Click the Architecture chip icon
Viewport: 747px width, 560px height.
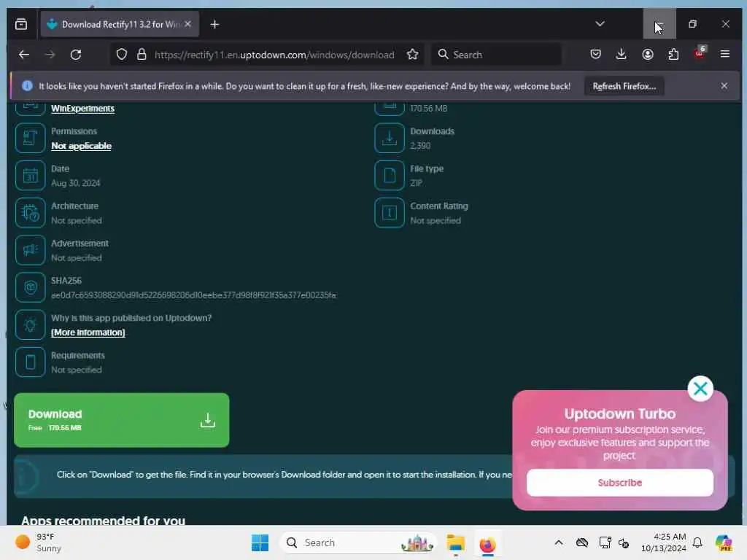(x=30, y=213)
